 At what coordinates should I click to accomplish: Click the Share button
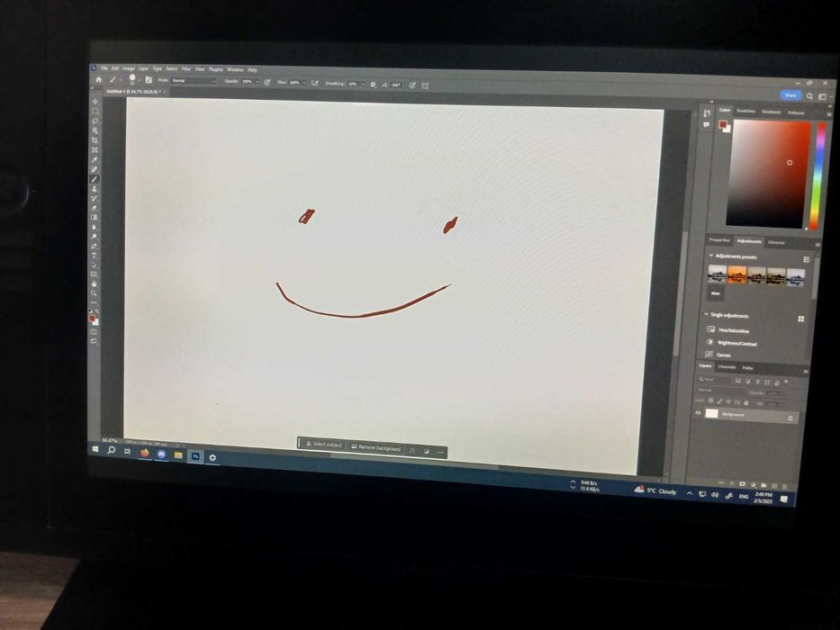tap(790, 94)
